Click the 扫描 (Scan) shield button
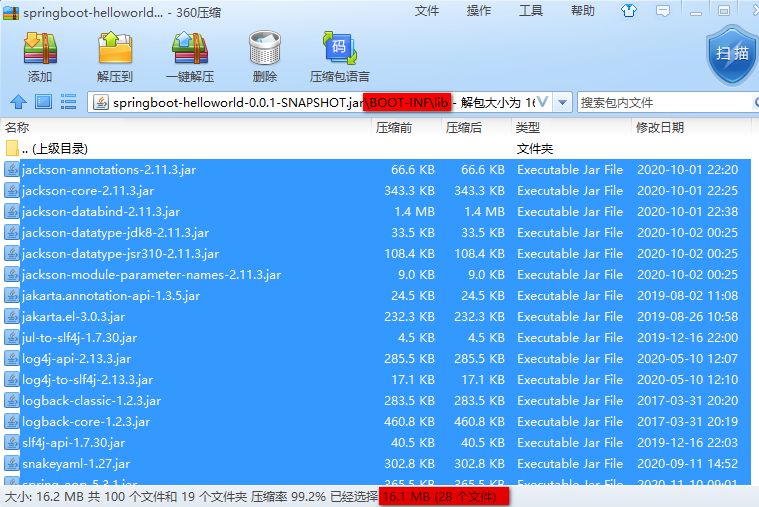Viewport: 759px width, 507px height. tap(732, 54)
